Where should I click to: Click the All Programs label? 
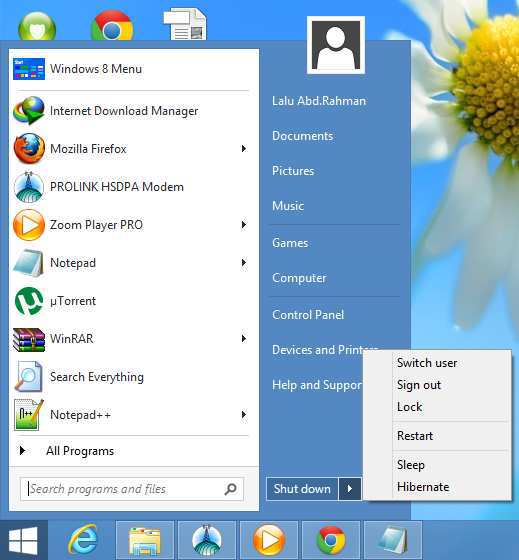click(80, 451)
